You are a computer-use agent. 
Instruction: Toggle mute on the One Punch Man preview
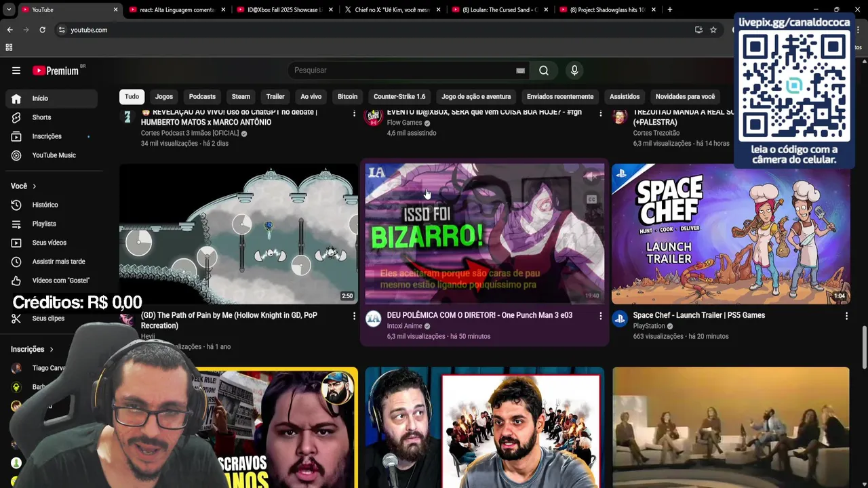[591, 177]
